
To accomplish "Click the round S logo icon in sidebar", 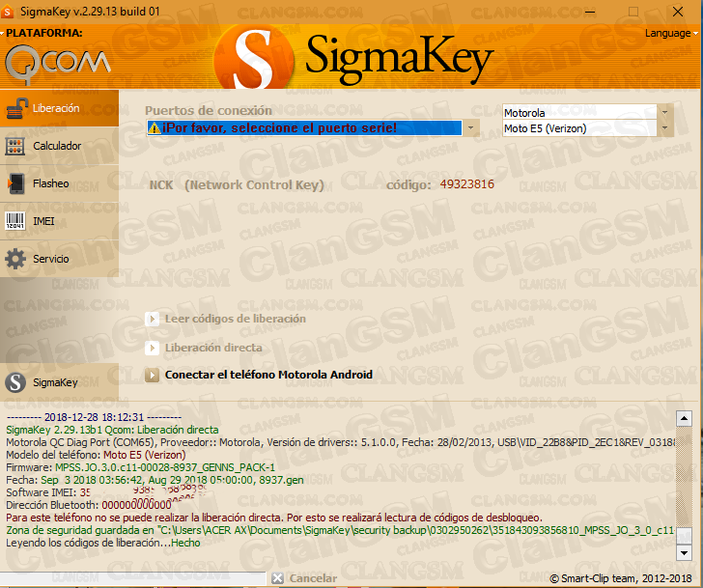I will tap(15, 382).
